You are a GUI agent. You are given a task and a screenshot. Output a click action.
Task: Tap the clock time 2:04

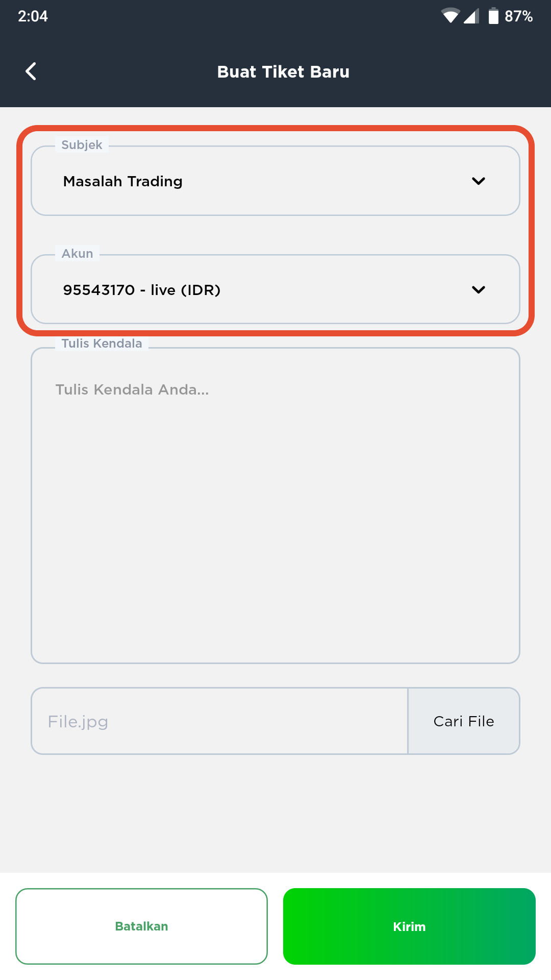click(x=33, y=16)
